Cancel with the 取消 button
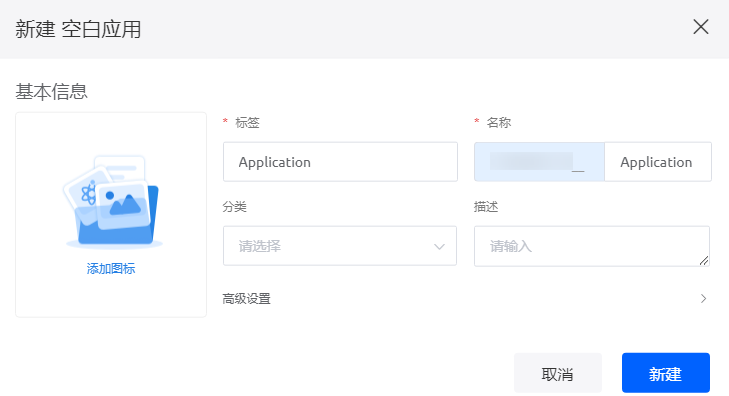This screenshot has height=396, width=729. (558, 373)
